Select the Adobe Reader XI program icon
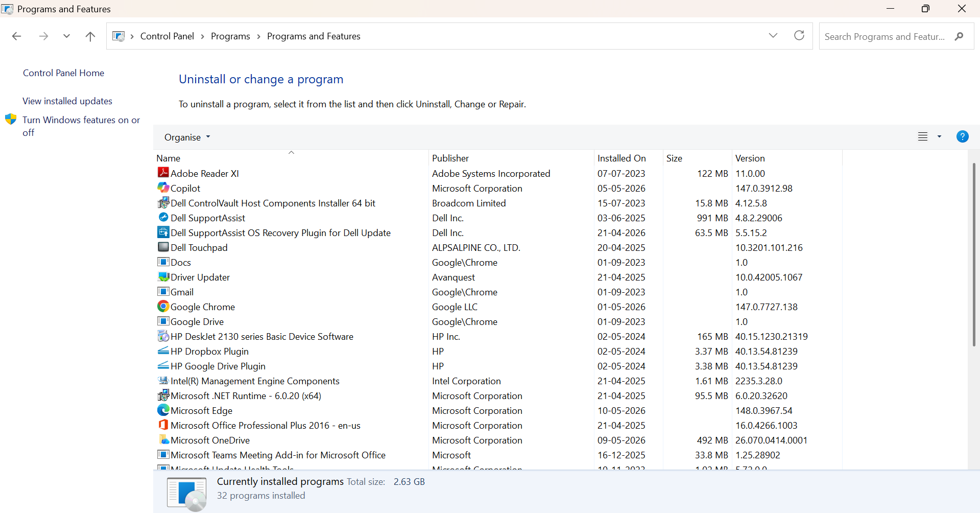The image size is (980, 513). point(163,173)
